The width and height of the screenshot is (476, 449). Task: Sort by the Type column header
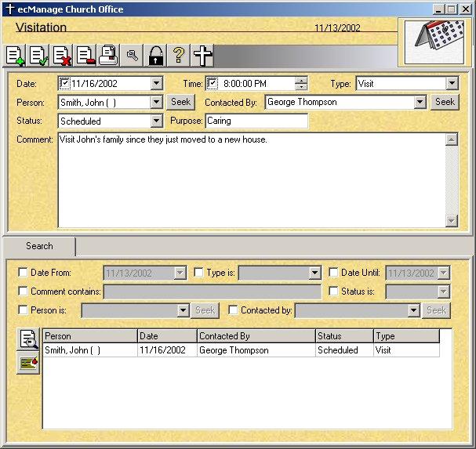click(406, 336)
